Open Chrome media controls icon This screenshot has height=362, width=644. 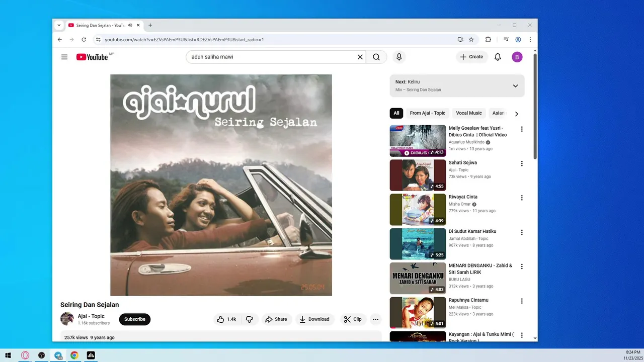[506, 39]
